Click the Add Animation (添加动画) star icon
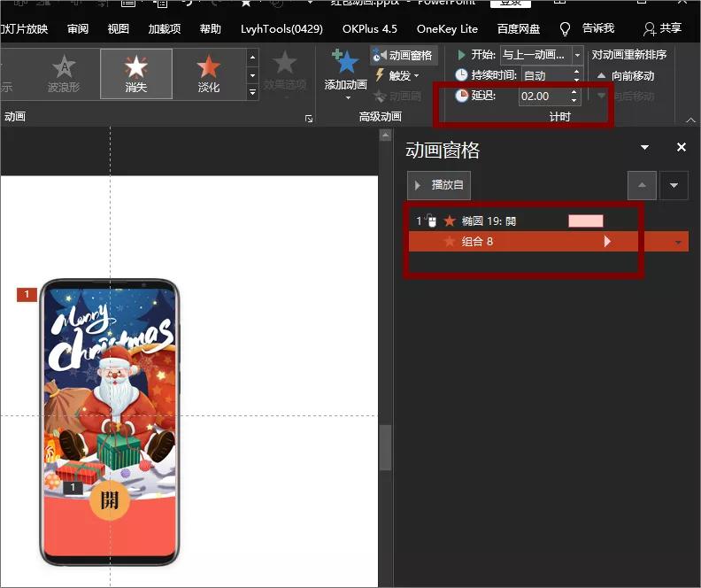Screen dimensions: 701x588 click(345, 62)
